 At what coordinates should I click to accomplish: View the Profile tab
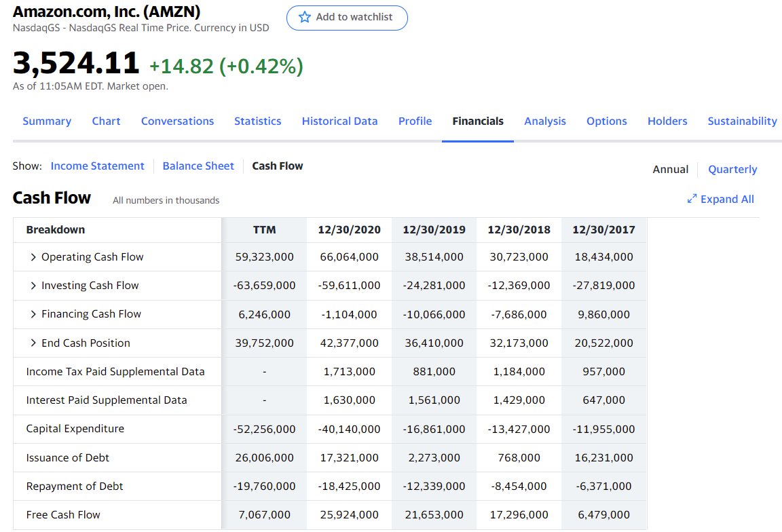415,121
